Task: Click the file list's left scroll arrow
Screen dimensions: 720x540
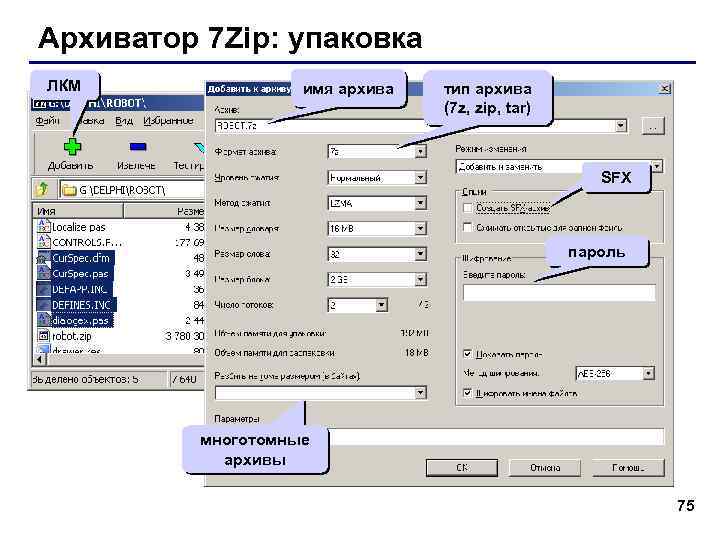Action: click(x=40, y=359)
